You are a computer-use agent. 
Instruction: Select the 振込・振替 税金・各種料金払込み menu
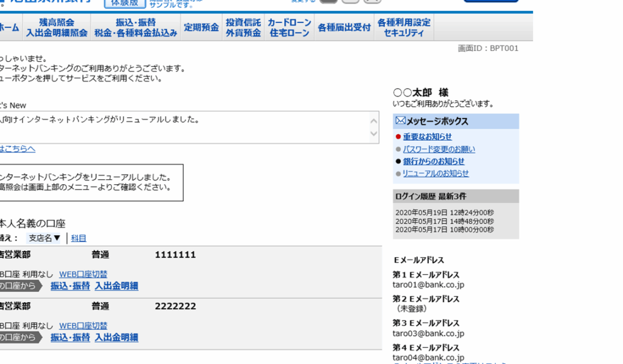[136, 27]
